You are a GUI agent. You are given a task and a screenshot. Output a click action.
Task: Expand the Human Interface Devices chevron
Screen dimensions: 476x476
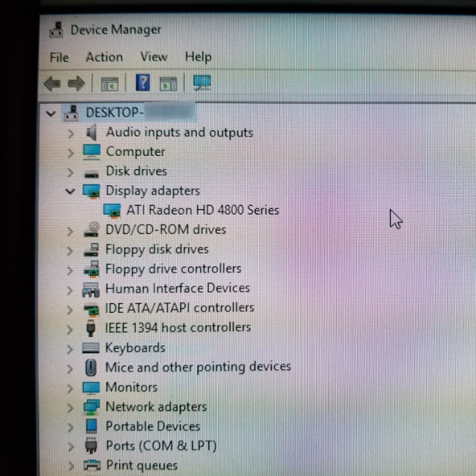click(x=70, y=290)
